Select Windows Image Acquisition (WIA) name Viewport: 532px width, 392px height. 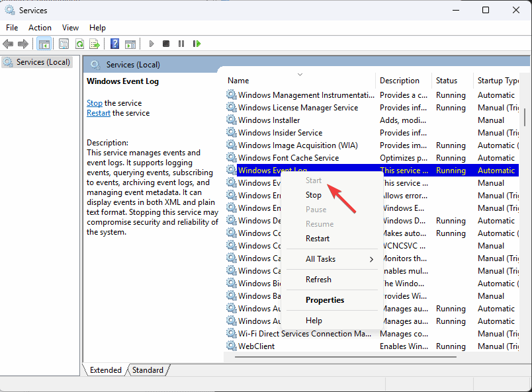(x=298, y=145)
